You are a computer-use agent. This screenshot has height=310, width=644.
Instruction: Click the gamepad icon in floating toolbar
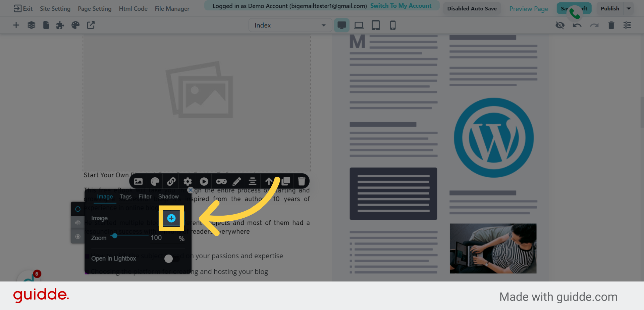221,182
